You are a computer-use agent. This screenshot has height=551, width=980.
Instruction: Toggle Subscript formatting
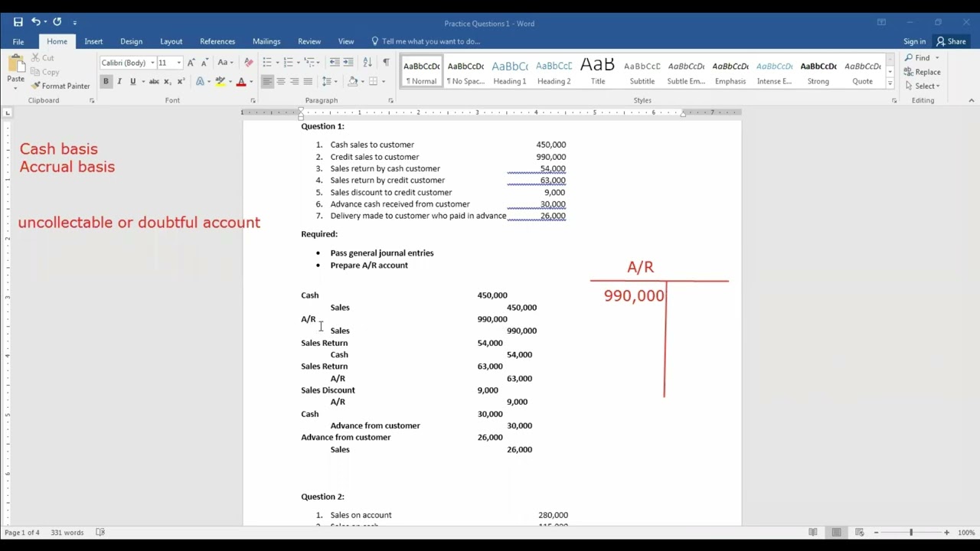click(x=168, y=81)
